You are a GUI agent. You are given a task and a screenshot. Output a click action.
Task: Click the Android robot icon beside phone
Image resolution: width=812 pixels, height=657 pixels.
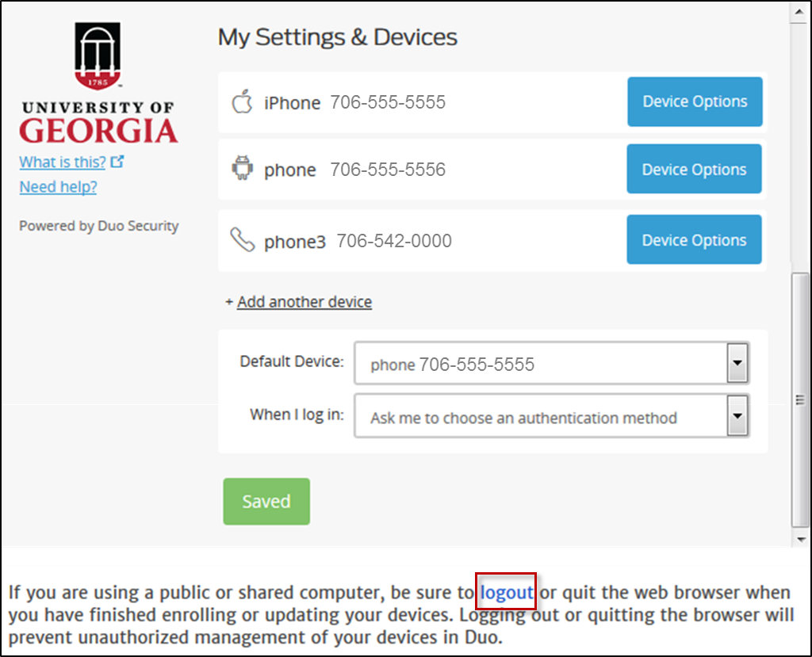click(242, 168)
